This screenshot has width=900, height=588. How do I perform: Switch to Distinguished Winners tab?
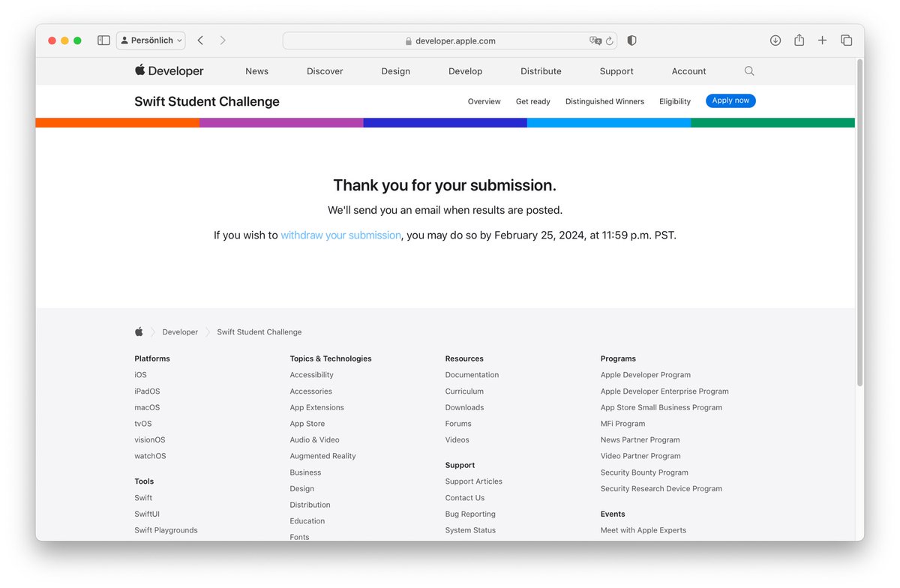click(x=604, y=101)
